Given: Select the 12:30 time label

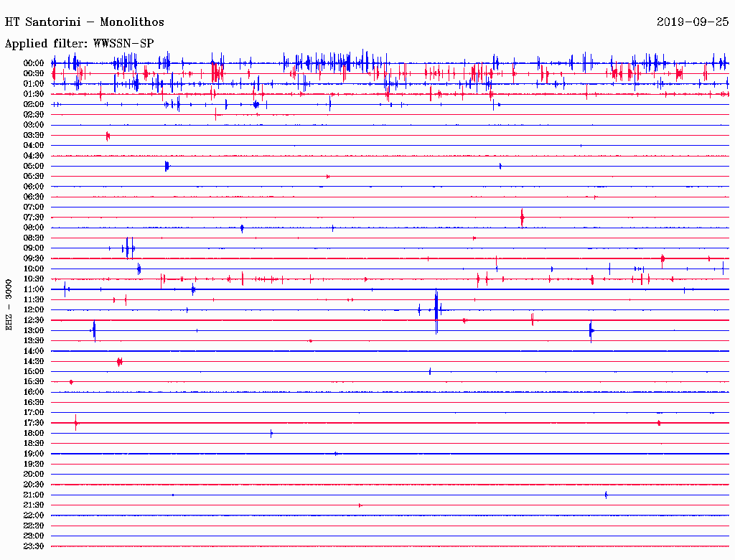Looking at the screenshot, I should coord(34,320).
